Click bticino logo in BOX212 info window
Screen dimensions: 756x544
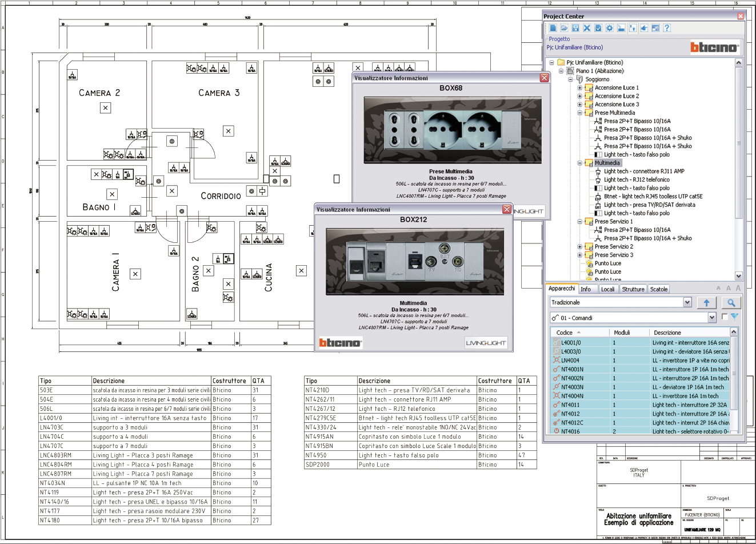340,342
